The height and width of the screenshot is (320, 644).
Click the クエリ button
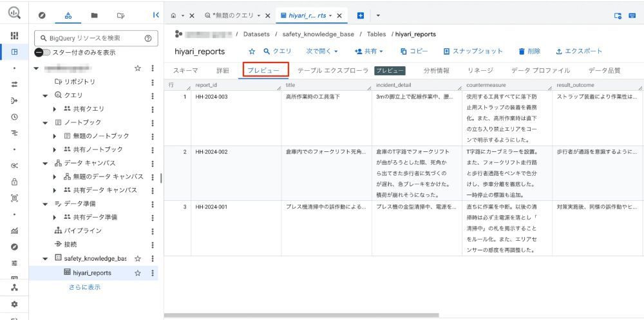pos(277,52)
